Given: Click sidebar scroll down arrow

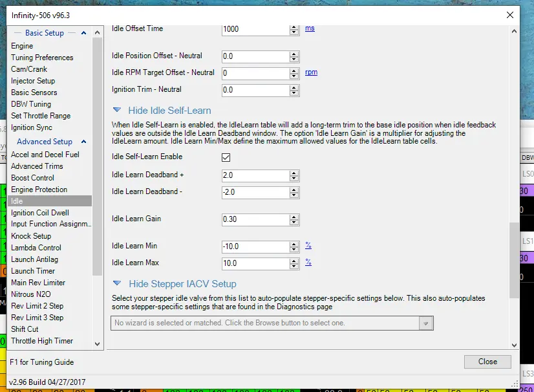Looking at the screenshot, I should coord(98,344).
